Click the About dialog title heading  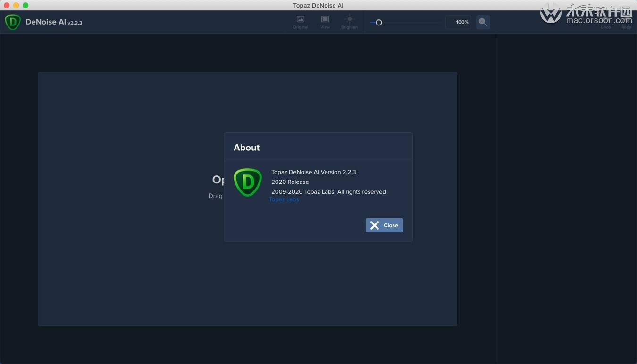click(x=246, y=148)
